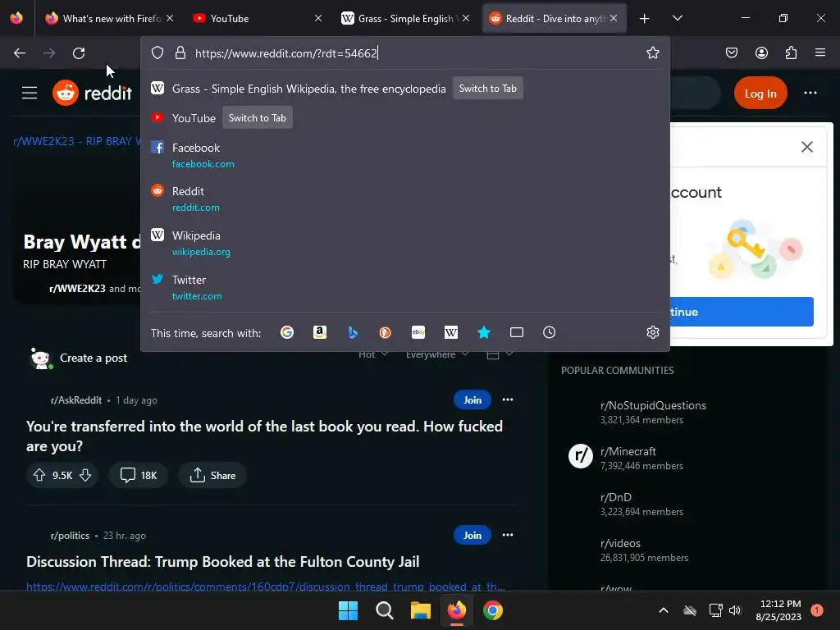This screenshot has width=840, height=630.
Task: Upvote the AskReddit post
Action: pyautogui.click(x=39, y=475)
